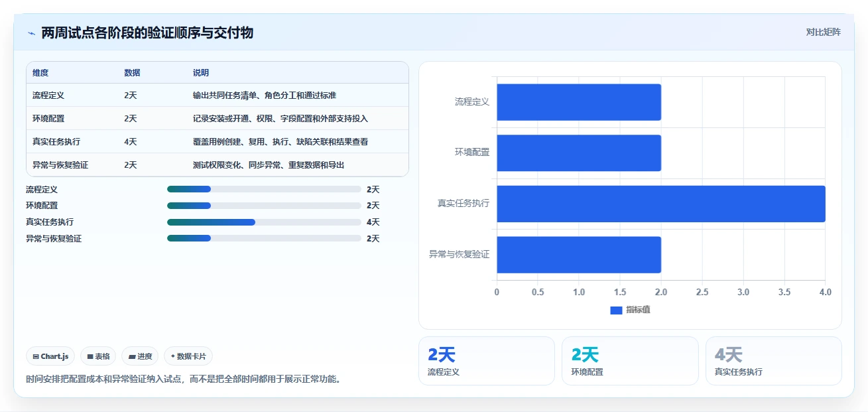Open the 环境配置 2天 data card
This screenshot has height=412, width=868.
pyautogui.click(x=630, y=361)
